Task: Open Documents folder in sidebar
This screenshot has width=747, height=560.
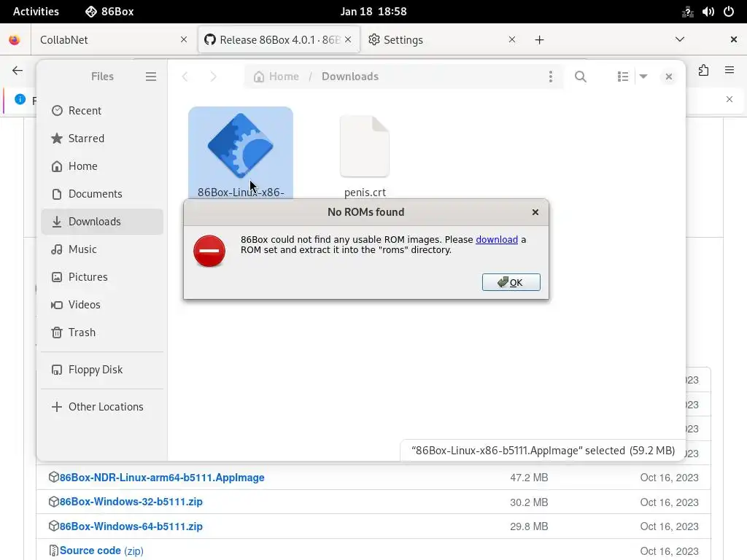Action: point(102,194)
